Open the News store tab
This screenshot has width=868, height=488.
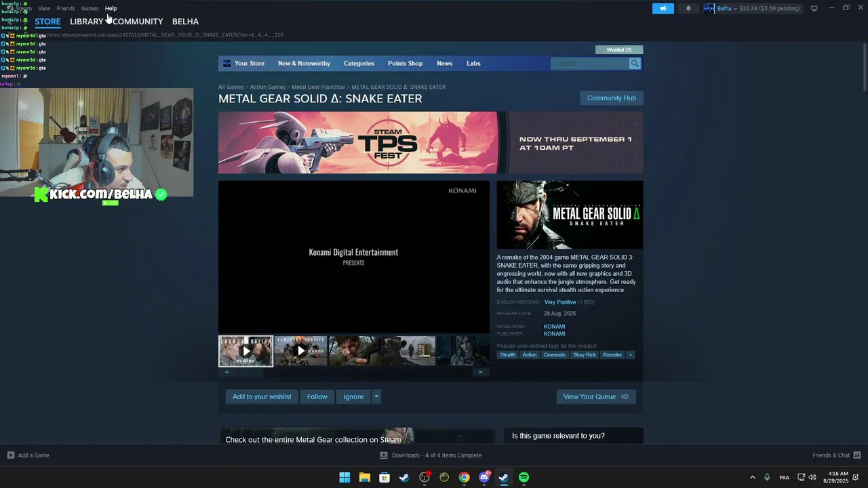click(x=444, y=64)
